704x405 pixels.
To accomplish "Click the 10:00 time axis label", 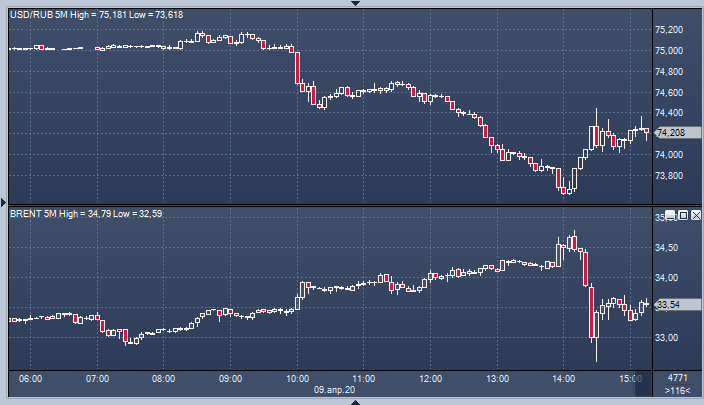I will pyautogui.click(x=297, y=379).
